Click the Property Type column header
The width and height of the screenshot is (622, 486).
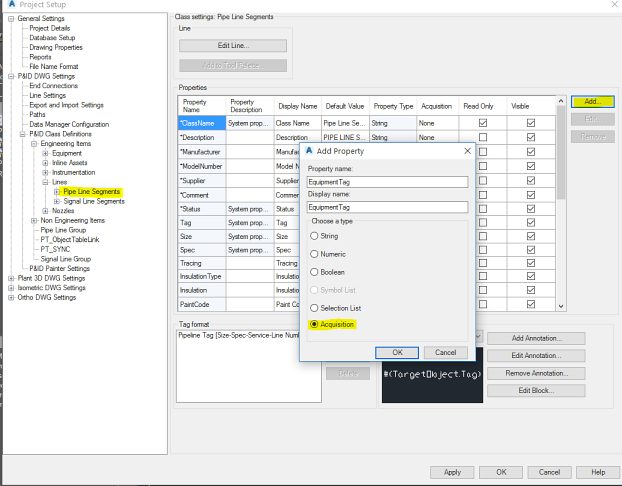393,106
